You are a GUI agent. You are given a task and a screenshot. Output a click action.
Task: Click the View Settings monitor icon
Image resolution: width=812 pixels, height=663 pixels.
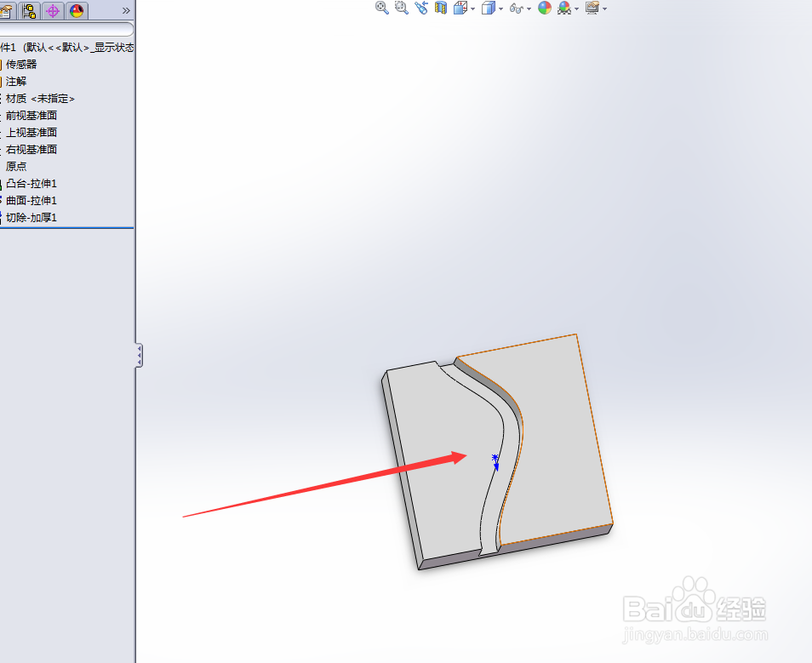point(592,8)
